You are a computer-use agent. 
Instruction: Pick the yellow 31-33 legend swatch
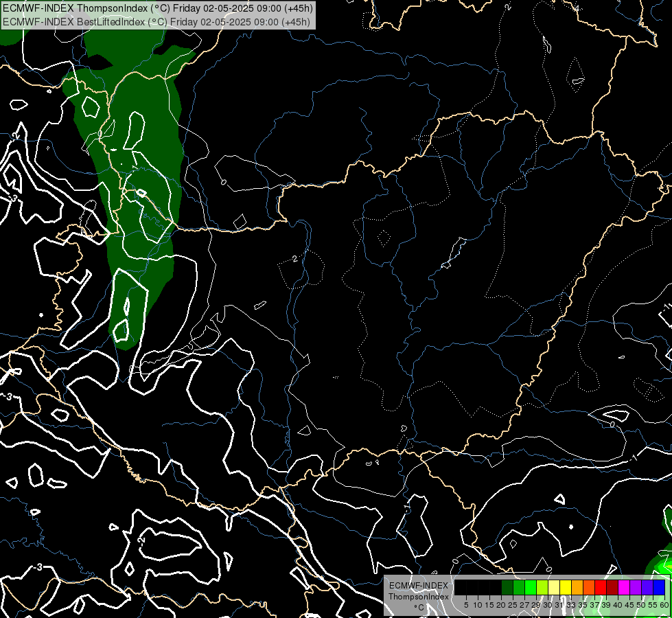[x=566, y=588]
